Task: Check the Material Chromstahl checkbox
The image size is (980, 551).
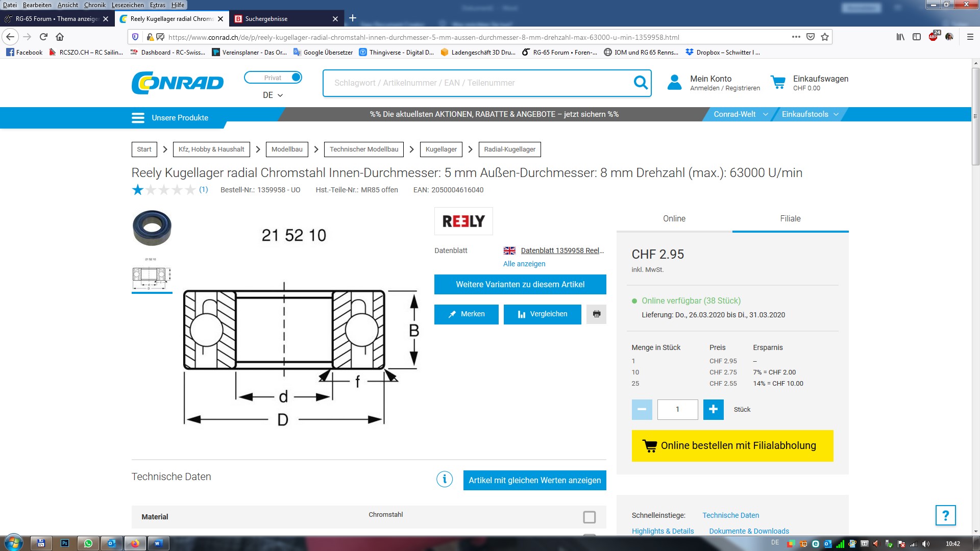Action: coord(589,517)
